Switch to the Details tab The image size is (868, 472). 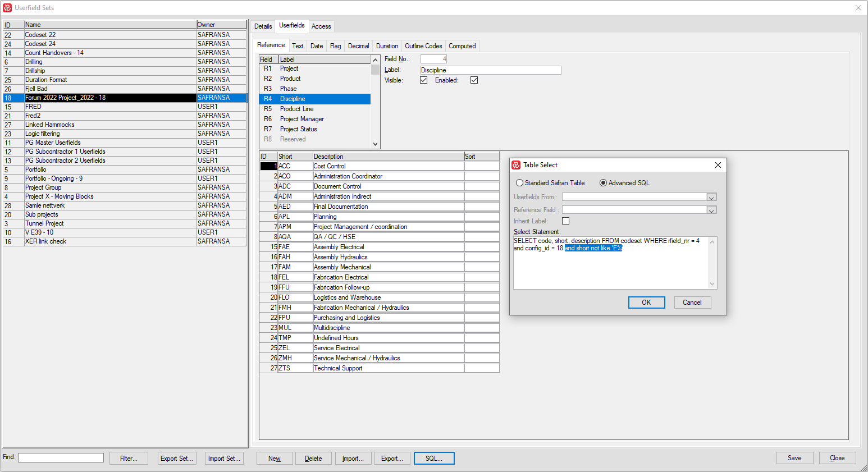(263, 26)
